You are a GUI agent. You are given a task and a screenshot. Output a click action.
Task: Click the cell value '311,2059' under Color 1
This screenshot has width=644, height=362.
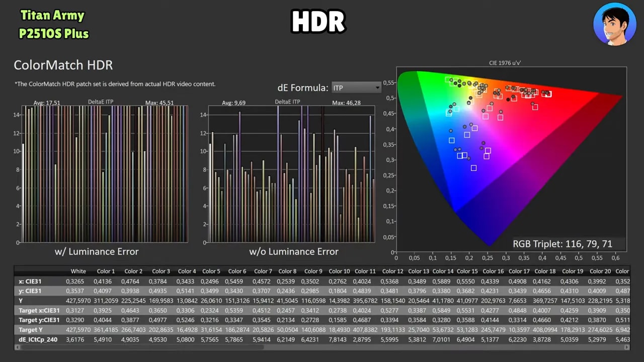pos(106,301)
